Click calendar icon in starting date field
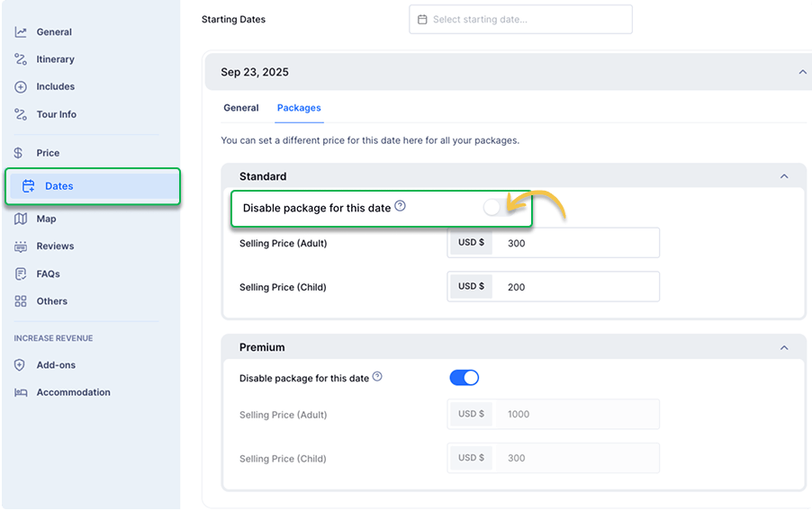The width and height of the screenshot is (812, 511). (x=422, y=20)
